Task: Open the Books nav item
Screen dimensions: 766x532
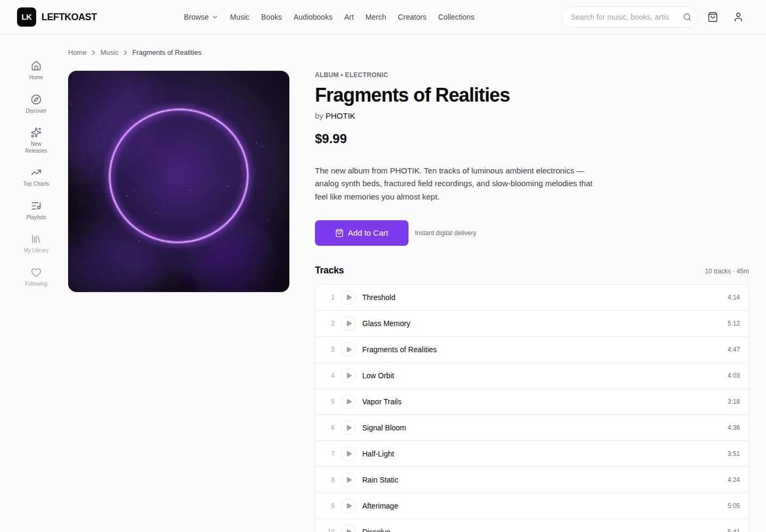Action: click(x=271, y=17)
